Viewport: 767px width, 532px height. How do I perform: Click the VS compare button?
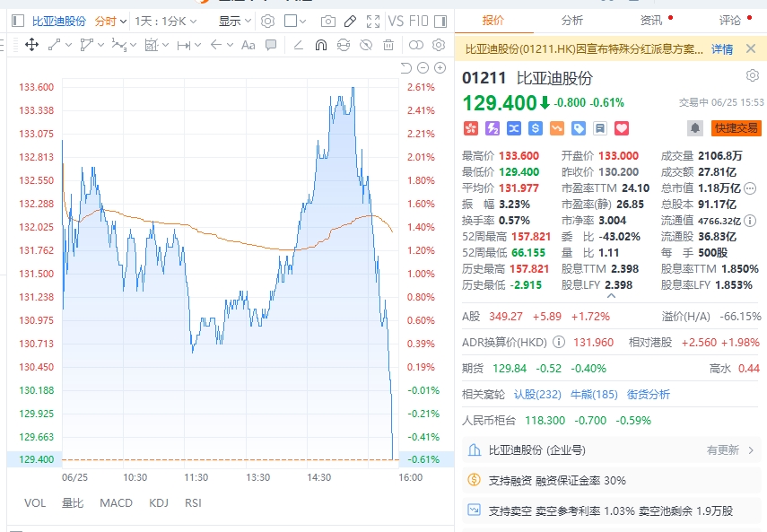pyautogui.click(x=396, y=21)
